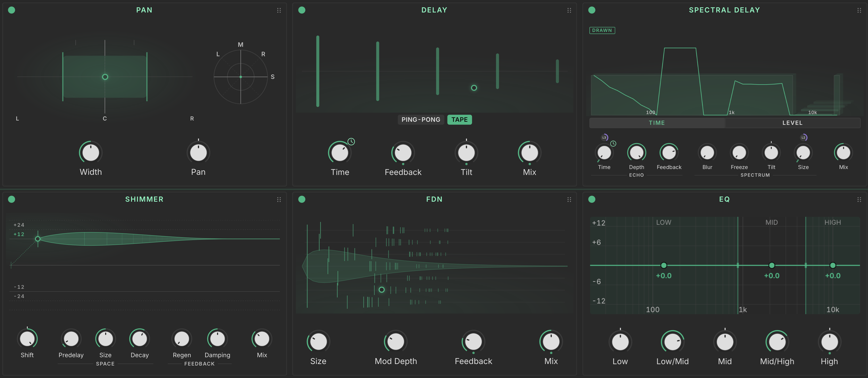Click the SPECTRAL DELAY drag handle icon

pyautogui.click(x=859, y=10)
